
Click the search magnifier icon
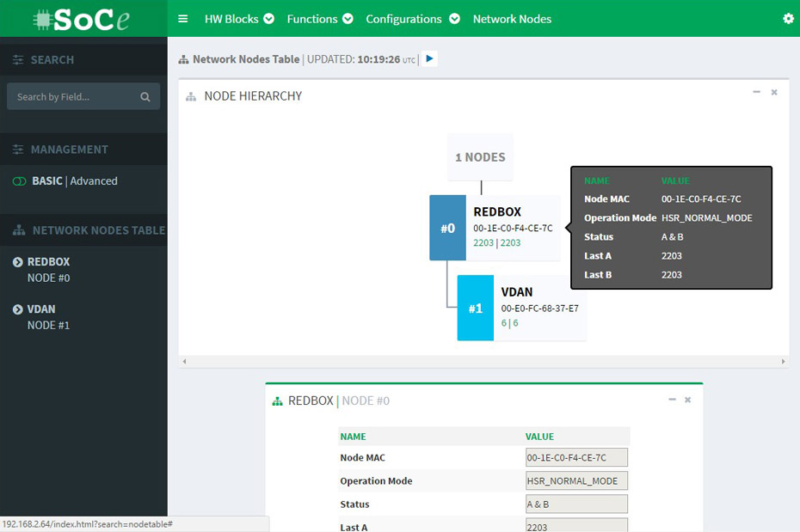pos(145,97)
